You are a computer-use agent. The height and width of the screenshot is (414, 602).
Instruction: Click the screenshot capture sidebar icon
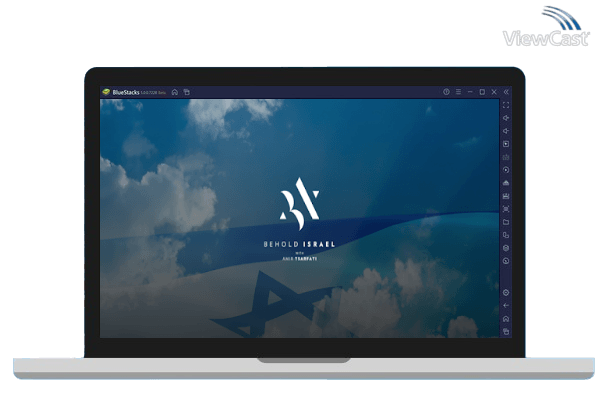[x=506, y=209]
